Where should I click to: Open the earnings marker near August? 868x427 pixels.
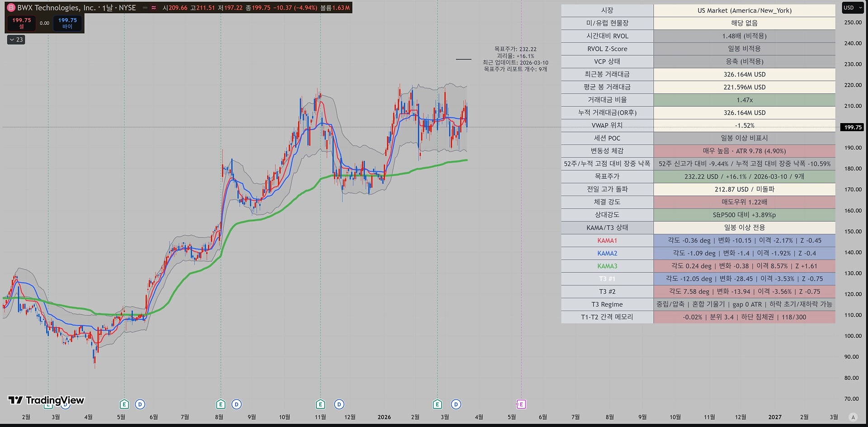point(221,404)
